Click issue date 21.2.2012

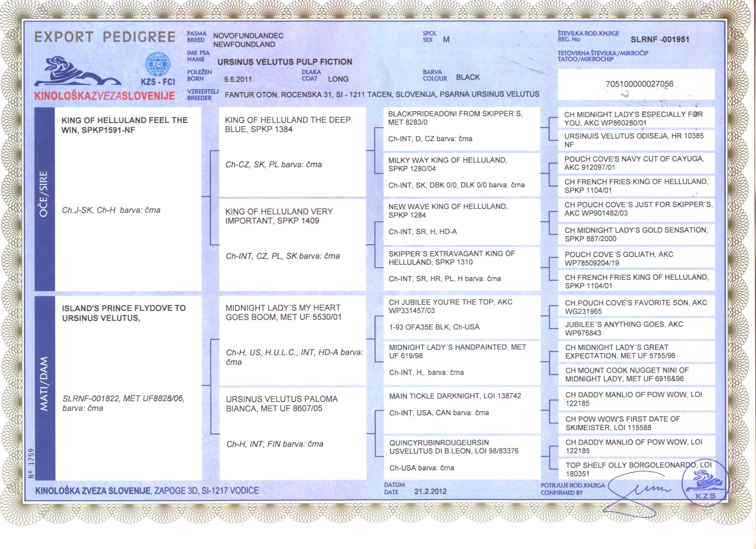[430, 491]
